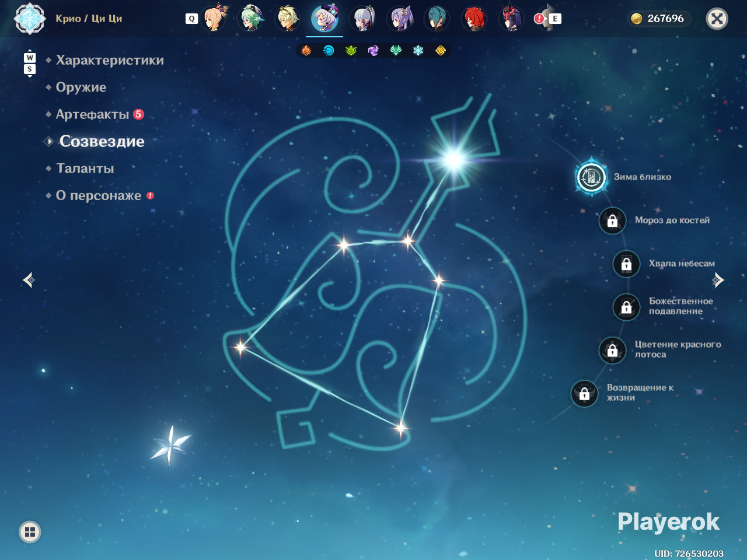
Task: Filter characters by Geo element
Action: (x=441, y=51)
